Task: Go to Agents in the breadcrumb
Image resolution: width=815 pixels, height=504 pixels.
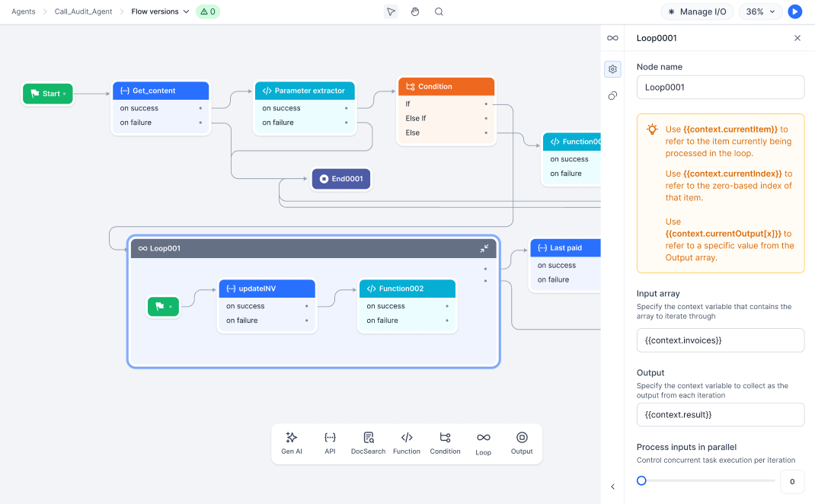Action: [x=23, y=11]
